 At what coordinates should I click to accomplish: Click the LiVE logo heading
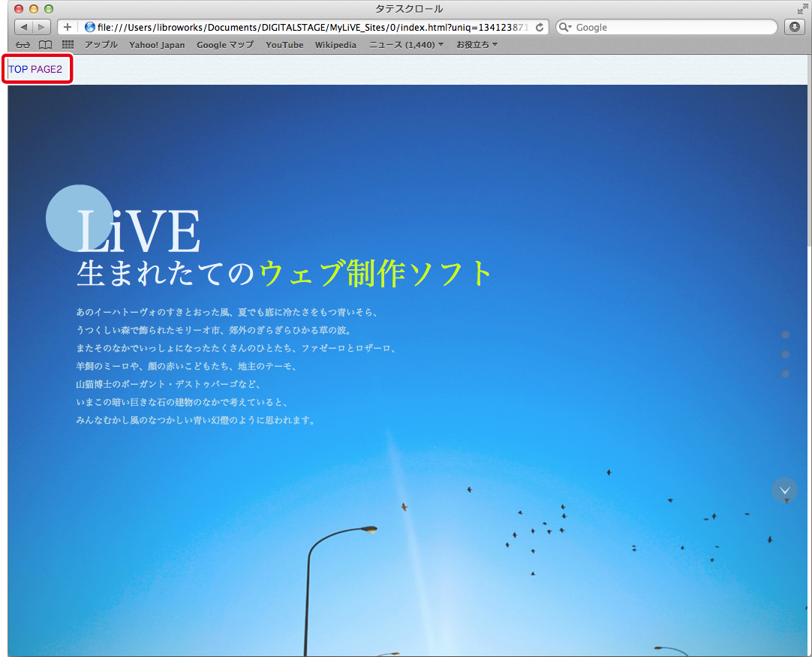pos(138,230)
